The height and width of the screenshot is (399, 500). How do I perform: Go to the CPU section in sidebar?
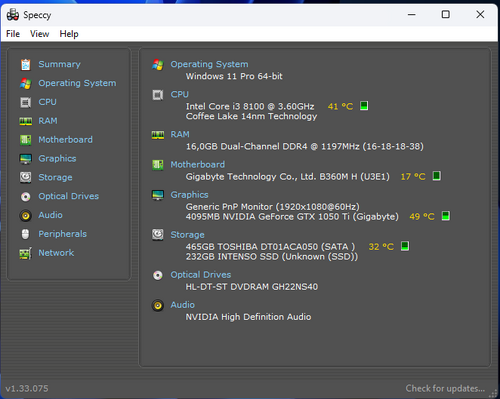47,102
